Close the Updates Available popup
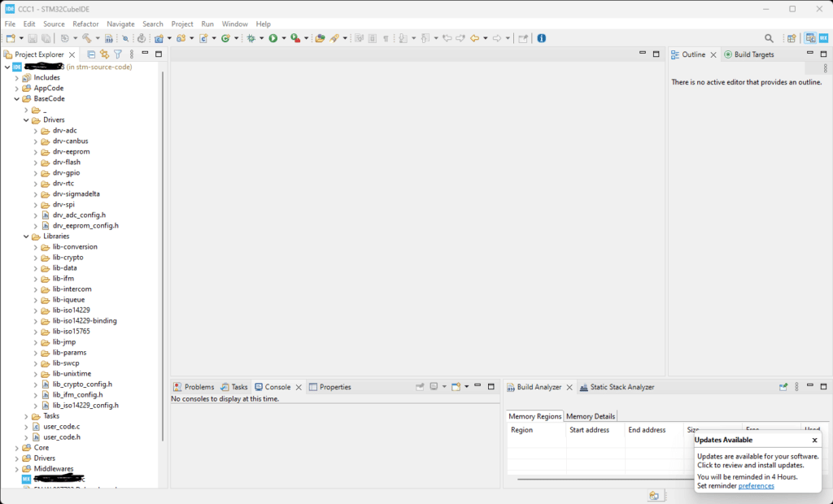 point(814,440)
